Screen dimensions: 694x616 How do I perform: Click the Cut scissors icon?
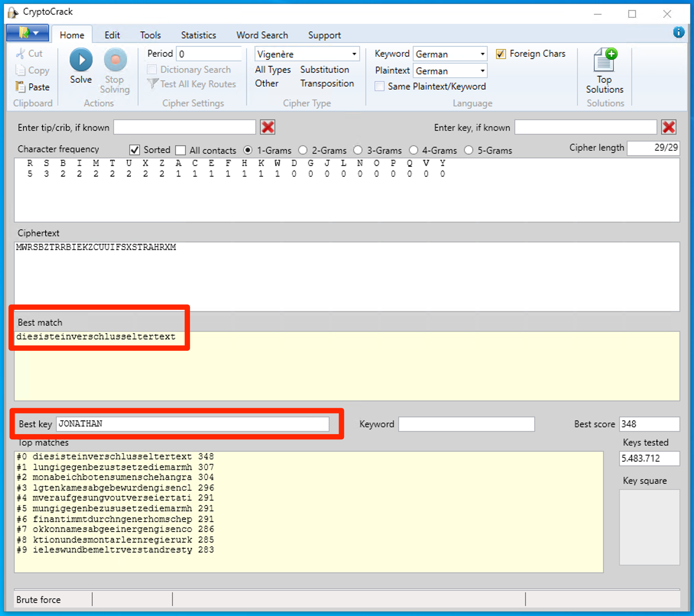21,53
